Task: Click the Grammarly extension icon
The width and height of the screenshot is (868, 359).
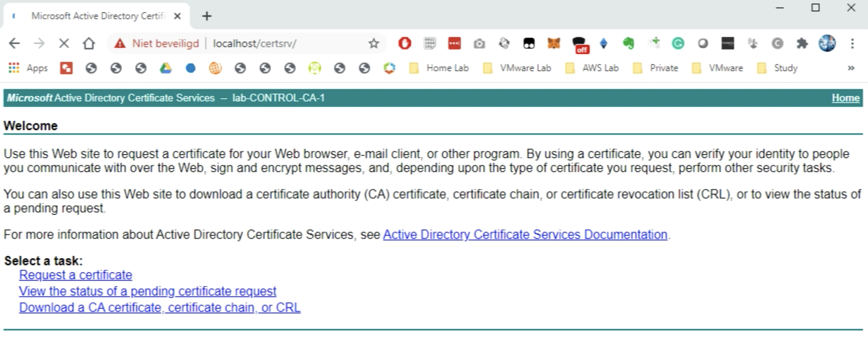Action: [x=678, y=43]
